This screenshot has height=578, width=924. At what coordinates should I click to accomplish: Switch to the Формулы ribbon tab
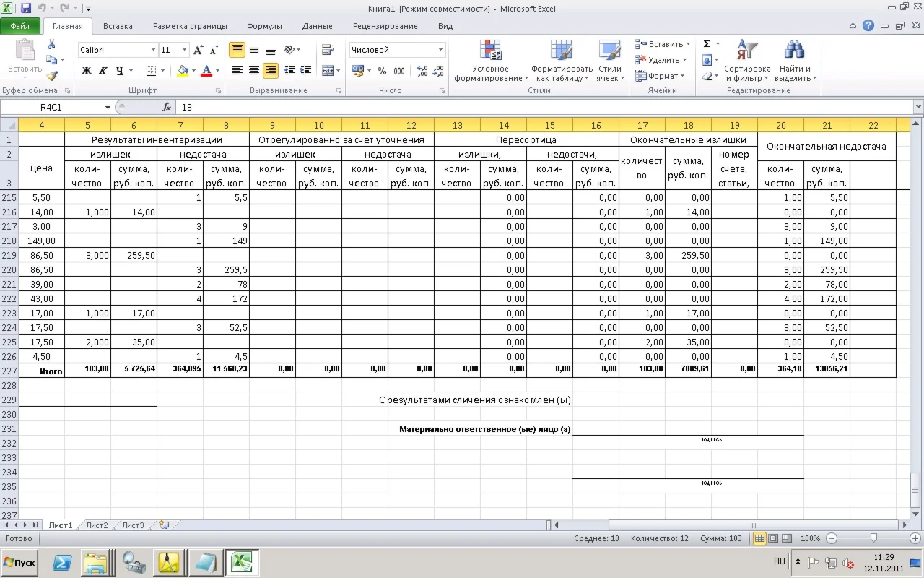(264, 26)
